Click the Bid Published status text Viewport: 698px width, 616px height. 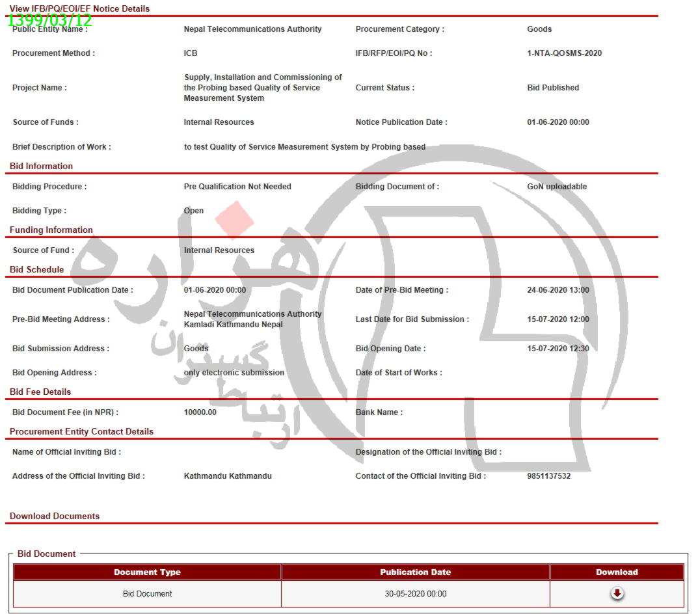(552, 88)
